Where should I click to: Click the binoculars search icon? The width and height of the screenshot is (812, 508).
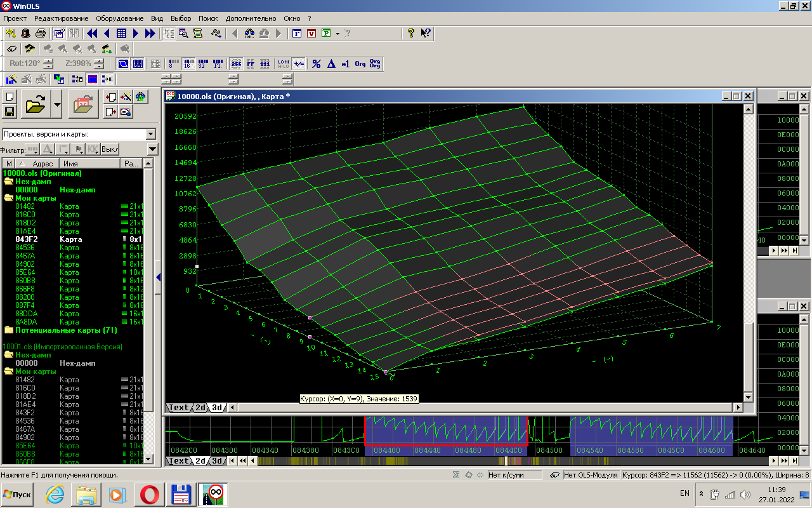click(249, 34)
